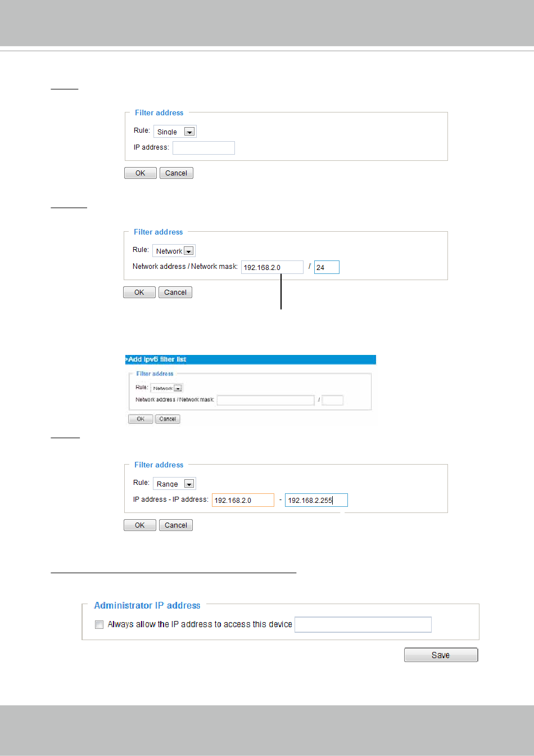This screenshot has height=756, width=534.
Task: Open the Single rule dropdown
Action: pos(175,132)
